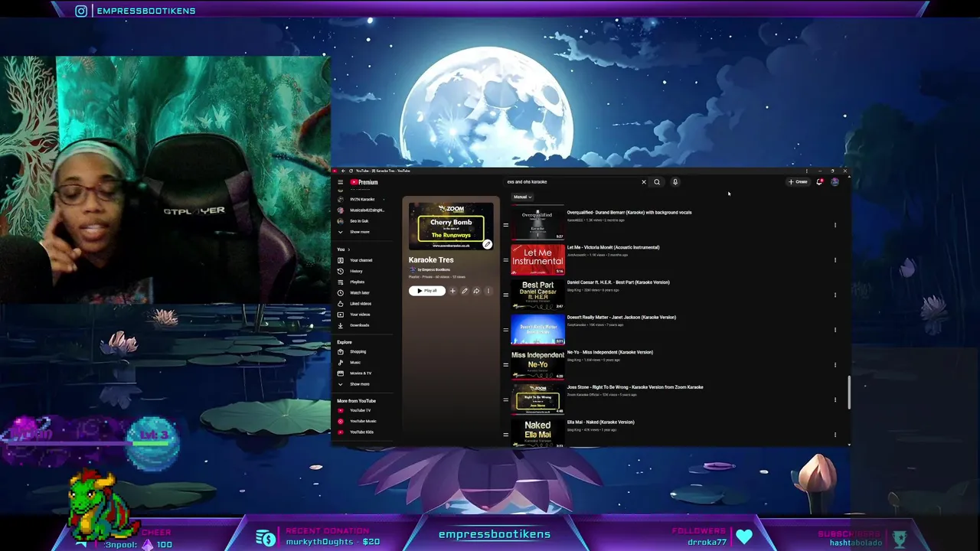This screenshot has width=980, height=551.
Task: Open the Joss Stone - Right To Be Wrong title
Action: pyautogui.click(x=635, y=387)
